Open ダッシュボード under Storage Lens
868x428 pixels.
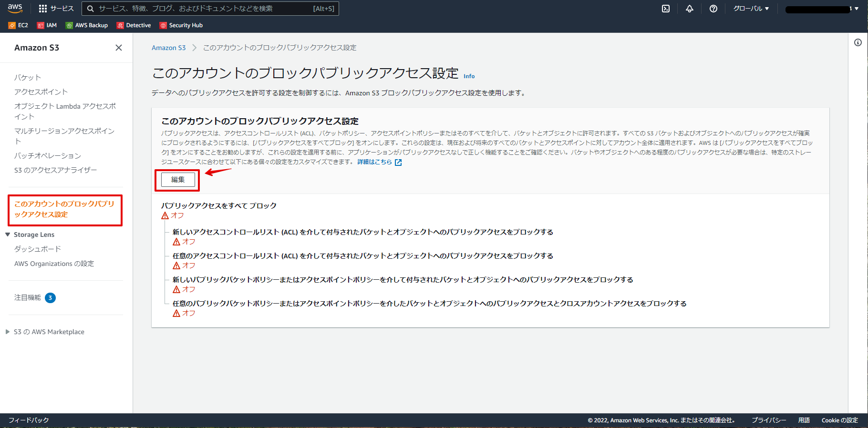[38, 249]
